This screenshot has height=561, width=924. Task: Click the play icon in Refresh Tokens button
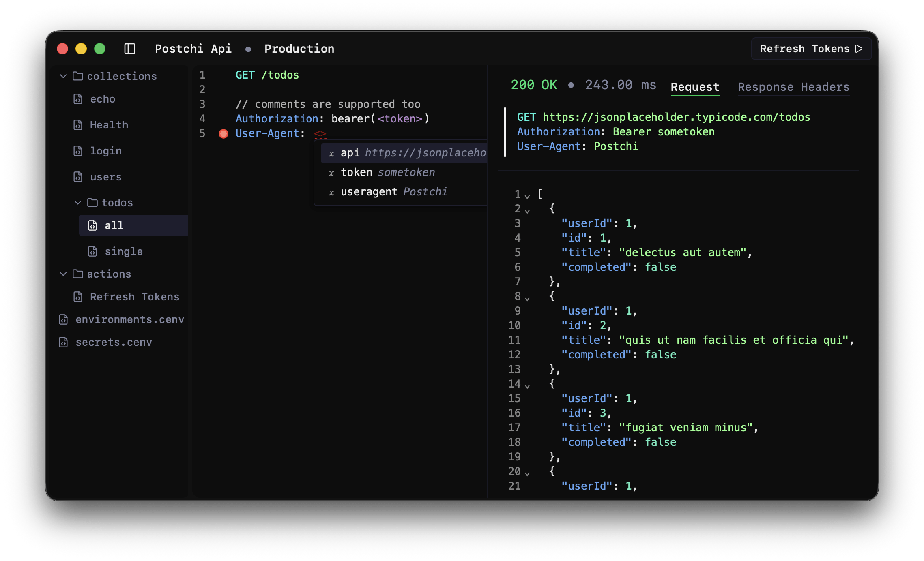click(859, 49)
